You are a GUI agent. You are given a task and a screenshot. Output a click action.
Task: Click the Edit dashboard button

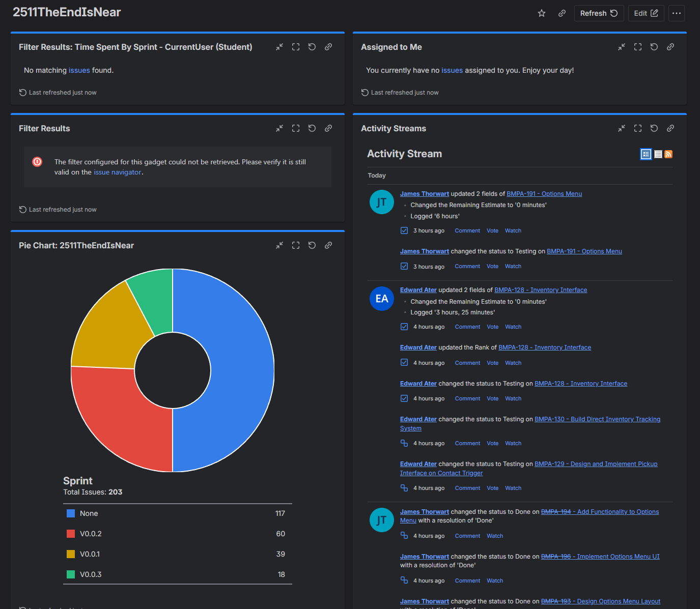(646, 13)
